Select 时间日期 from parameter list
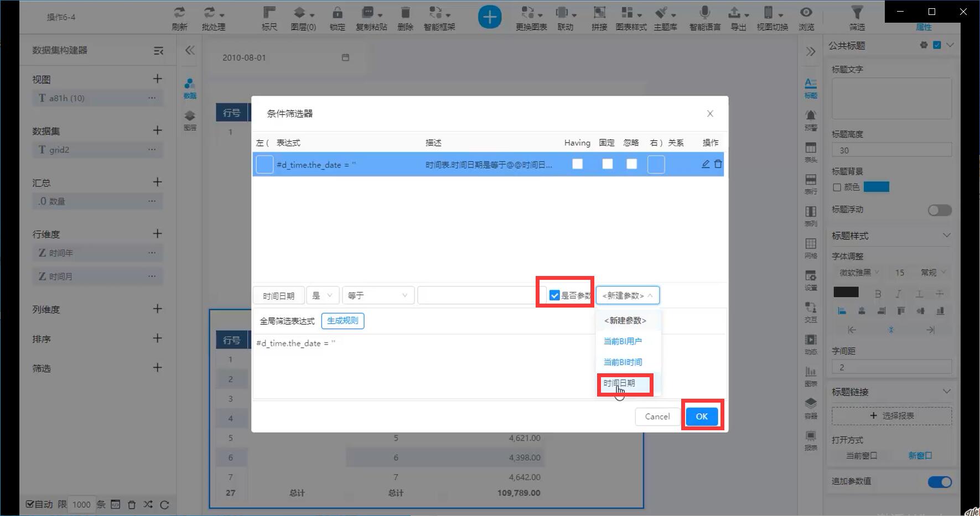980x516 pixels. (x=619, y=383)
